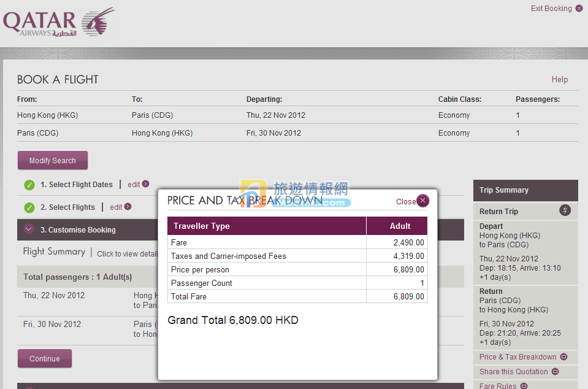Click the Qatar Airways logo
588x389 pixels.
[x=58, y=23]
